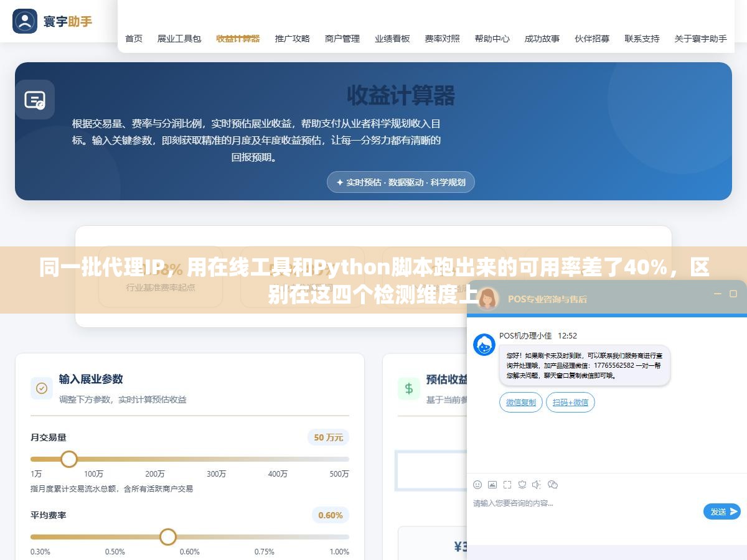
Task: Click the 平均费率 label
Action: (x=49, y=515)
